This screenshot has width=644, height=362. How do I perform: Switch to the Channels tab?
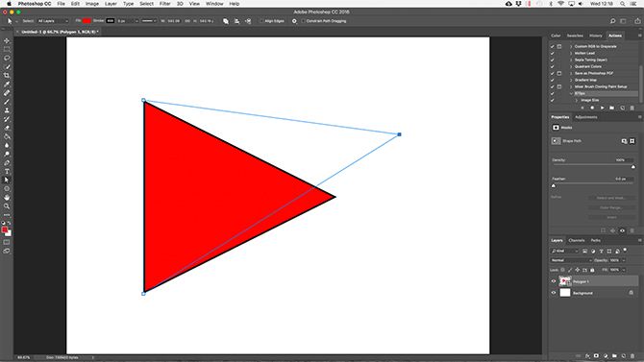click(x=577, y=240)
